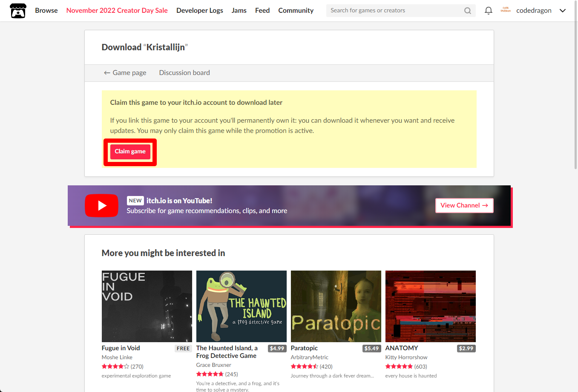Open creator Kitty Horrorshow
This screenshot has width=578, height=392.
point(406,357)
